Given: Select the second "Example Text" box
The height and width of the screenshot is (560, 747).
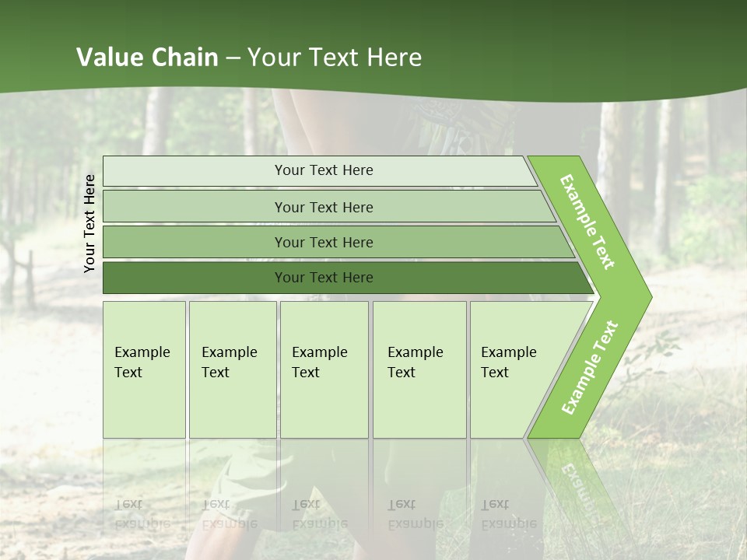Looking at the screenshot, I should pos(232,369).
